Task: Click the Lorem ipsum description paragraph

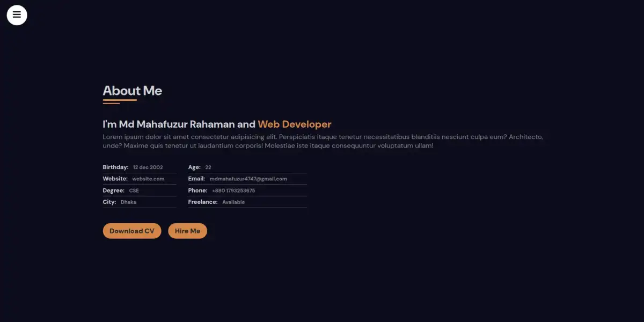Action: [323, 141]
